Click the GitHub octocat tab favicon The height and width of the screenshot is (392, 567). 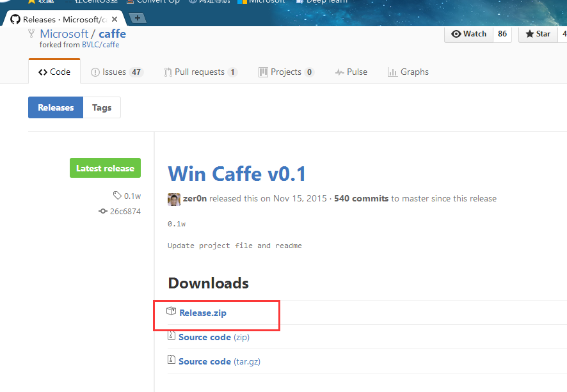(15, 19)
